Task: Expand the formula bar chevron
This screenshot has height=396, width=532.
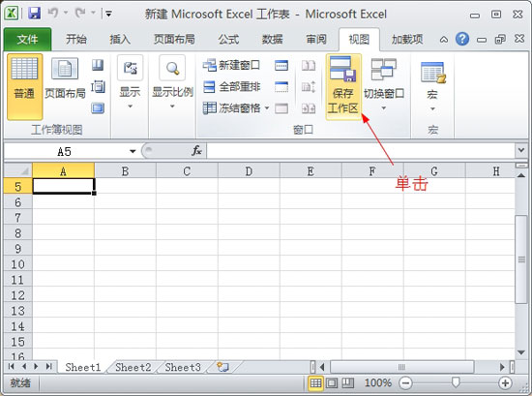Action: click(x=521, y=150)
